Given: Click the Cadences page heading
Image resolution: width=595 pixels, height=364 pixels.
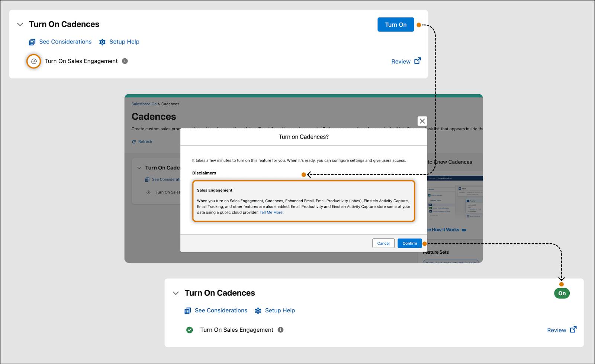Looking at the screenshot, I should point(154,117).
